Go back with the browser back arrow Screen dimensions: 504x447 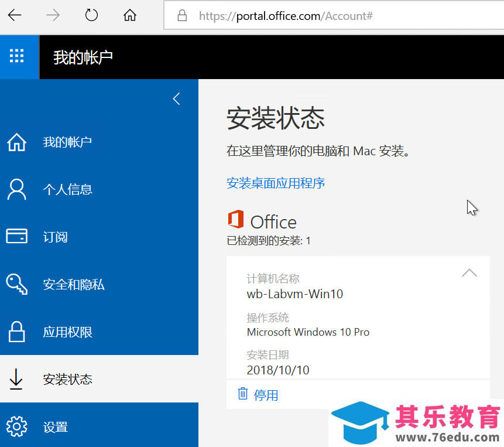[x=15, y=15]
